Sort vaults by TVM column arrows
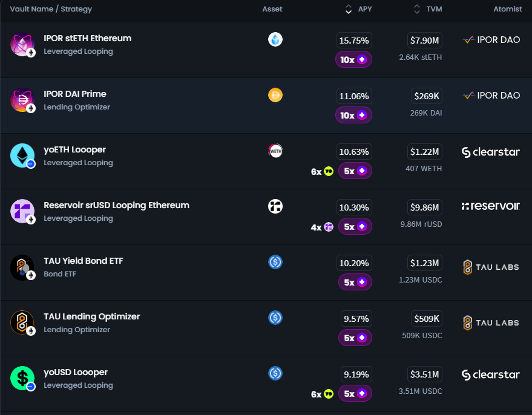 tap(417, 9)
